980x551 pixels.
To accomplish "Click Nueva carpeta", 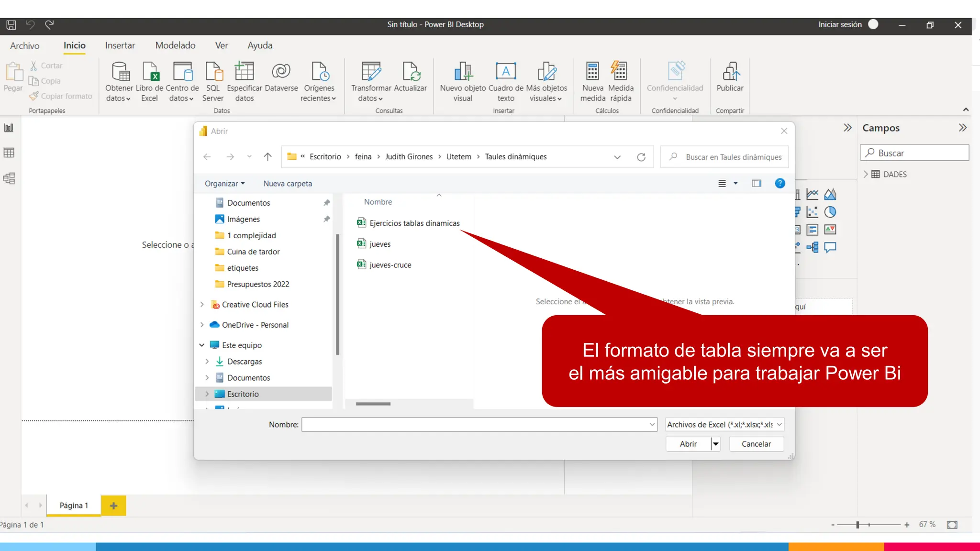I will 288,184.
